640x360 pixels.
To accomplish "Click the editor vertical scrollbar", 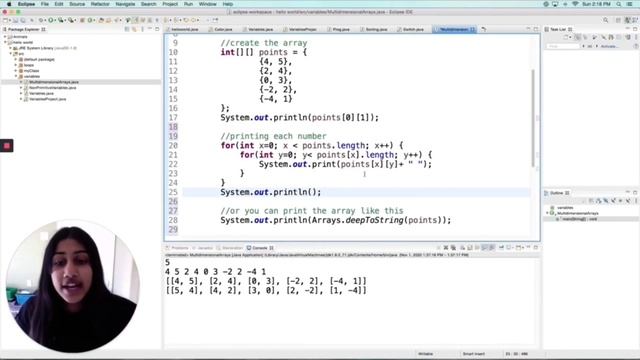I will point(533,118).
